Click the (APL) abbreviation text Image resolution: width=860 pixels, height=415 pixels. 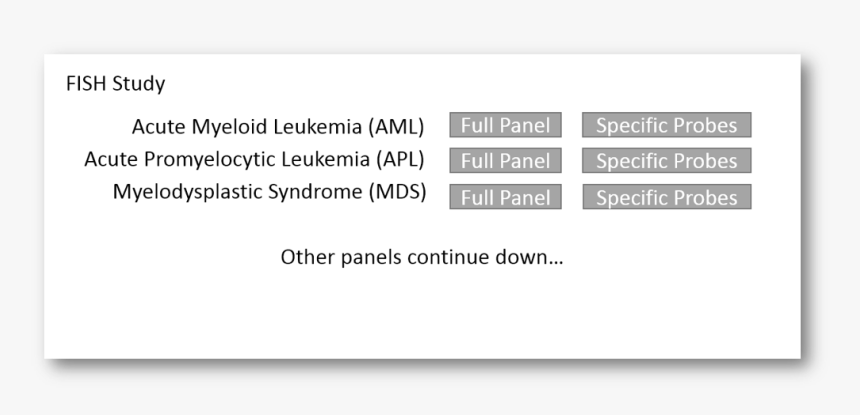coord(400,160)
